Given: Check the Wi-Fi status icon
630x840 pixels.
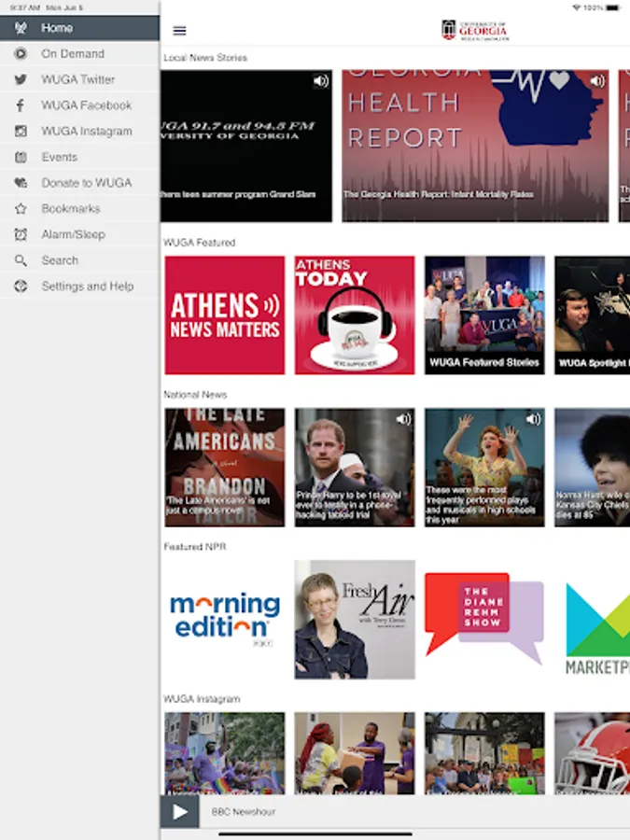Looking at the screenshot, I should click(x=577, y=7).
